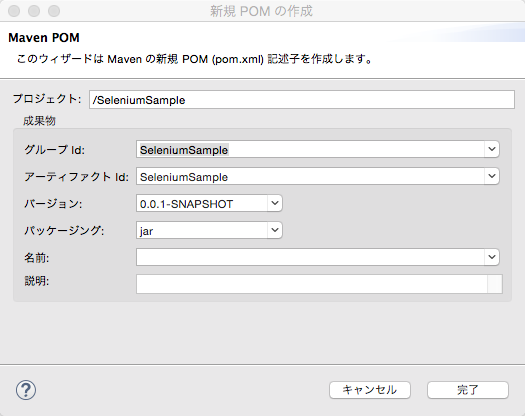The image size is (525, 416).
Task: Click inside the グループ Id text field
Action: (x=310, y=149)
